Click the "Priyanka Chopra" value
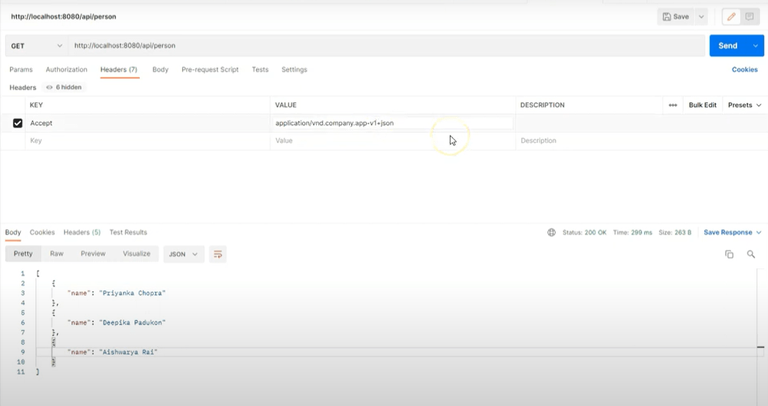Viewport: 768px width, 406px height. [x=132, y=293]
